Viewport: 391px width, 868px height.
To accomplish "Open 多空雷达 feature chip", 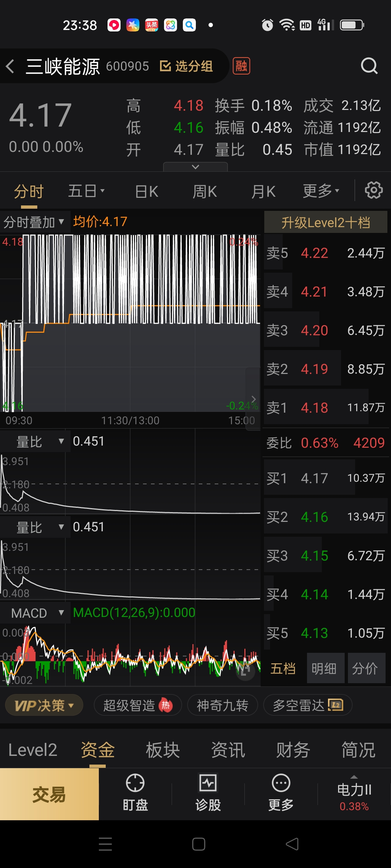I will (x=308, y=705).
